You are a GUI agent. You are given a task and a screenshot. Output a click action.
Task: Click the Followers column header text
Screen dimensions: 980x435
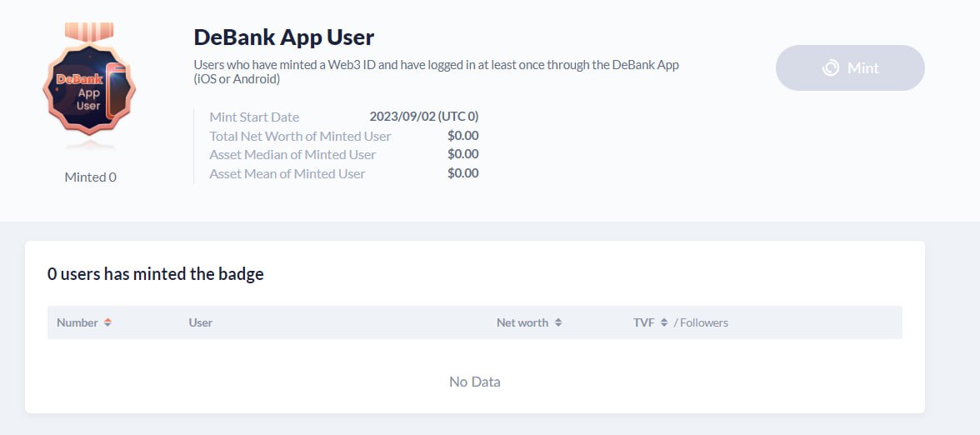(704, 322)
